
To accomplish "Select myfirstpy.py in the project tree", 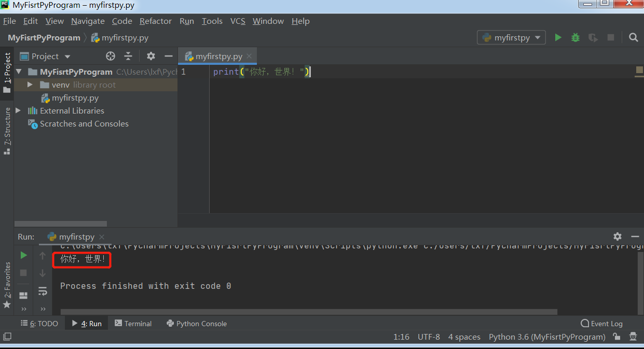I will (75, 97).
